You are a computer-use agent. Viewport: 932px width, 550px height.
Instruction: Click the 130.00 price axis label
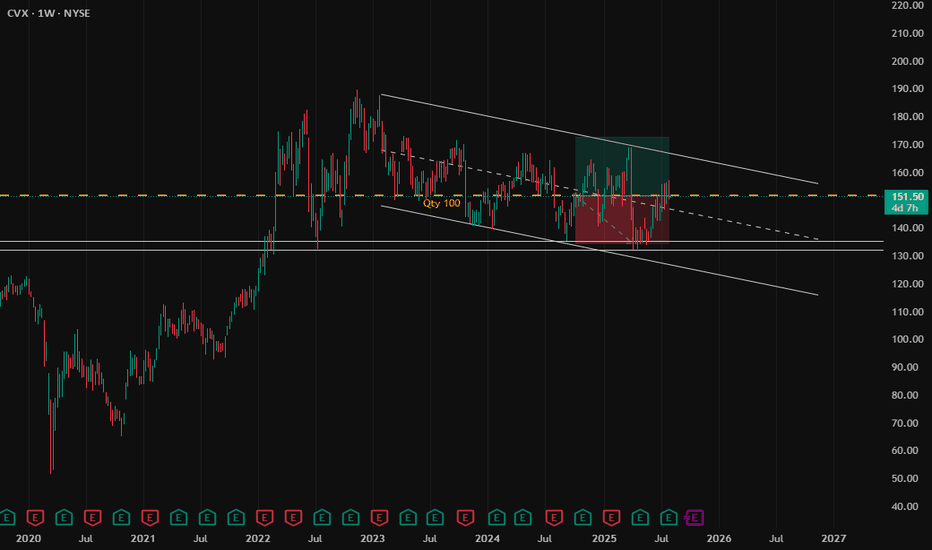pos(908,256)
